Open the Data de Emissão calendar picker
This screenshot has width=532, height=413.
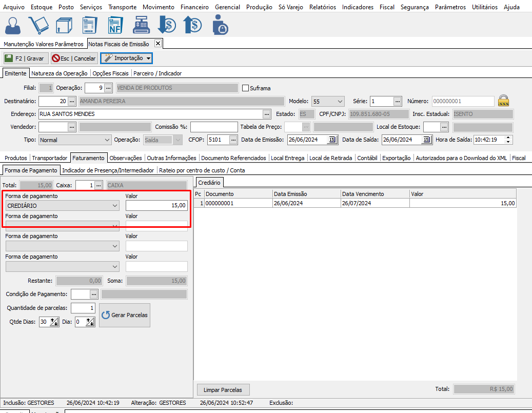click(331, 140)
